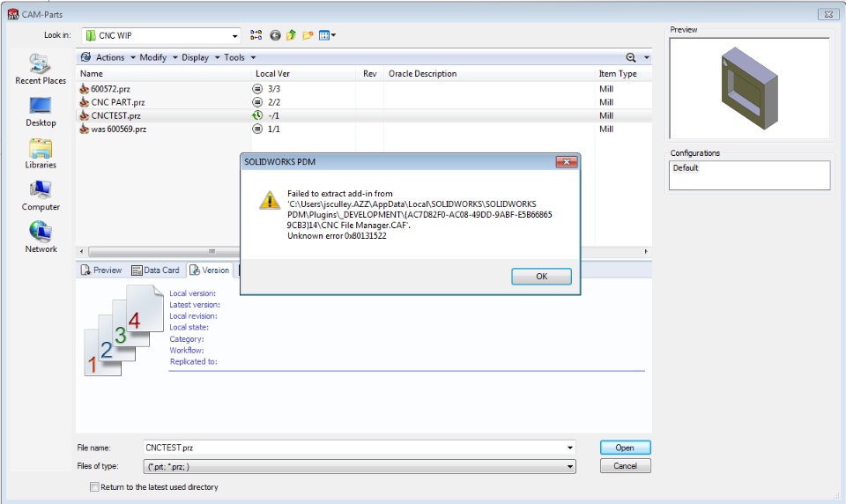Click Mill item type for CNCTEST.prz
This screenshot has height=504, width=846.
point(606,115)
